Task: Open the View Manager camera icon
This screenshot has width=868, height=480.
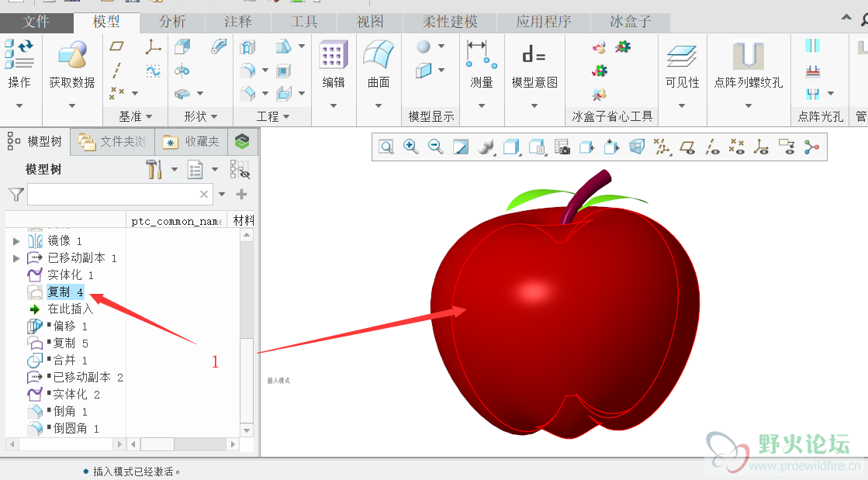Action: 562,147
